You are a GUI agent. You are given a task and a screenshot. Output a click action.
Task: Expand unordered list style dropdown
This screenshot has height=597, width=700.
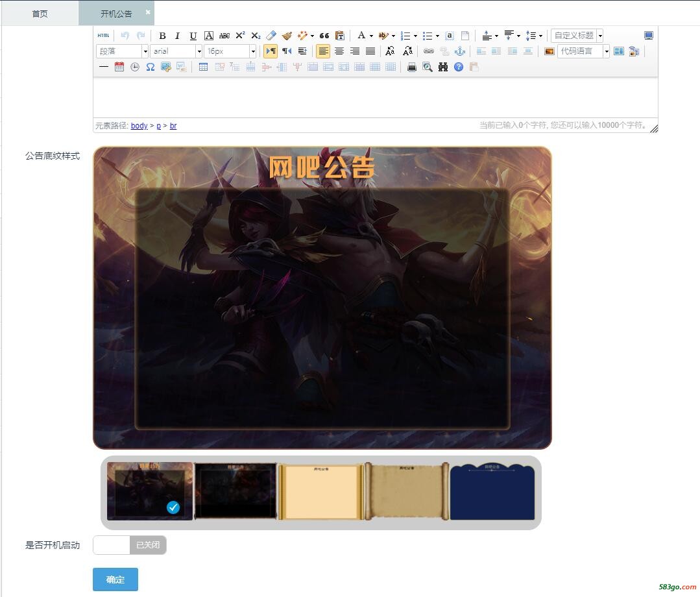pos(437,36)
